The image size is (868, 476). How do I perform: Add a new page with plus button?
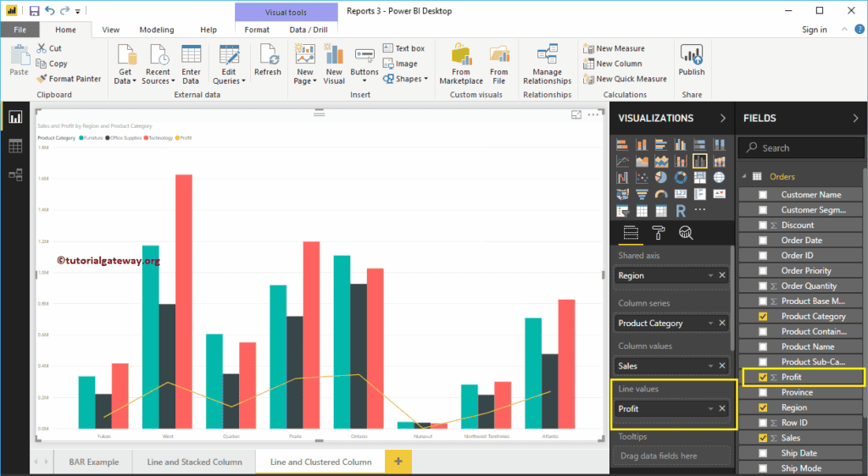[398, 462]
